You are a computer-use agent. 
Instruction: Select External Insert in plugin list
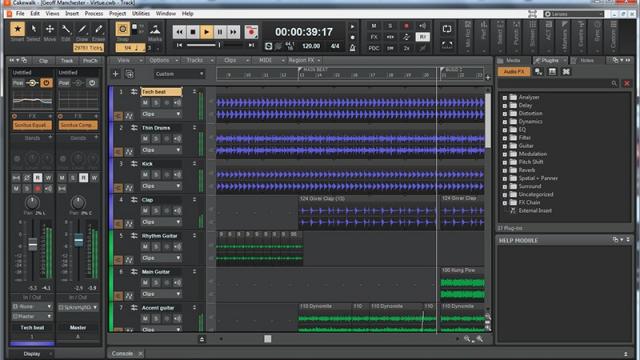(535, 211)
